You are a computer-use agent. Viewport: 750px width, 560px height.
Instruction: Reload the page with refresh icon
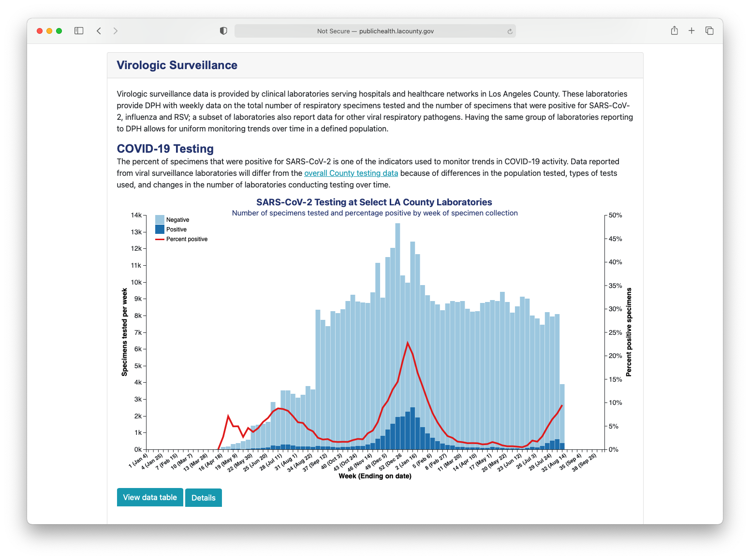pyautogui.click(x=510, y=31)
